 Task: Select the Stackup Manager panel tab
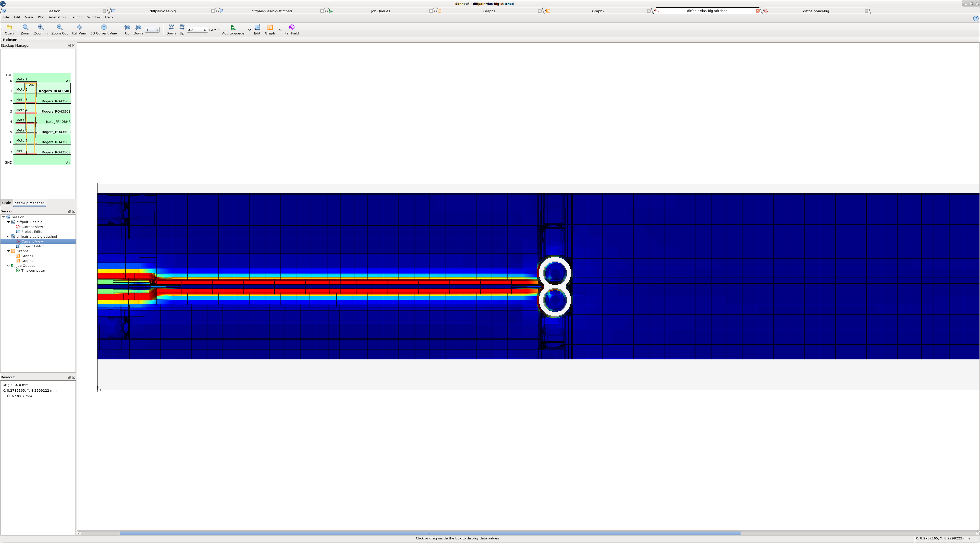click(29, 203)
